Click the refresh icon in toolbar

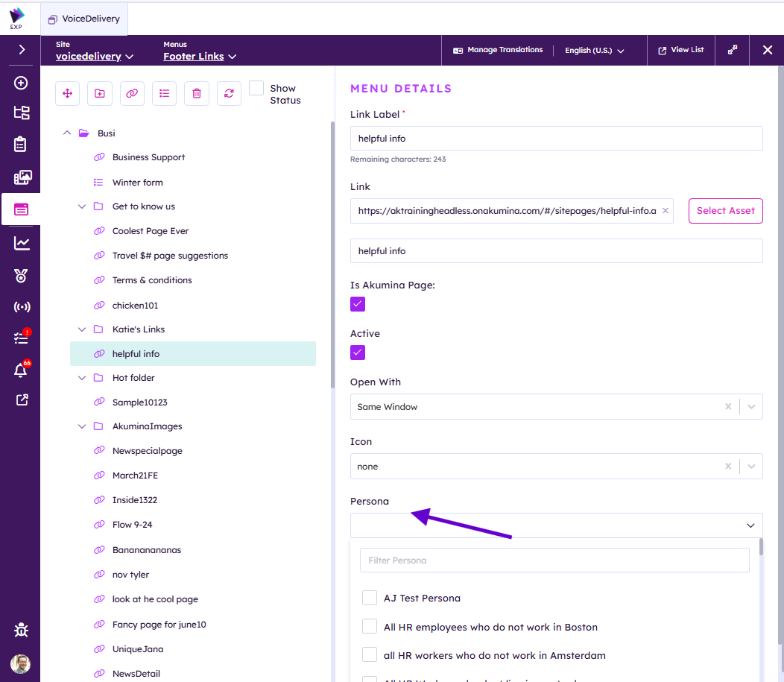pos(229,93)
